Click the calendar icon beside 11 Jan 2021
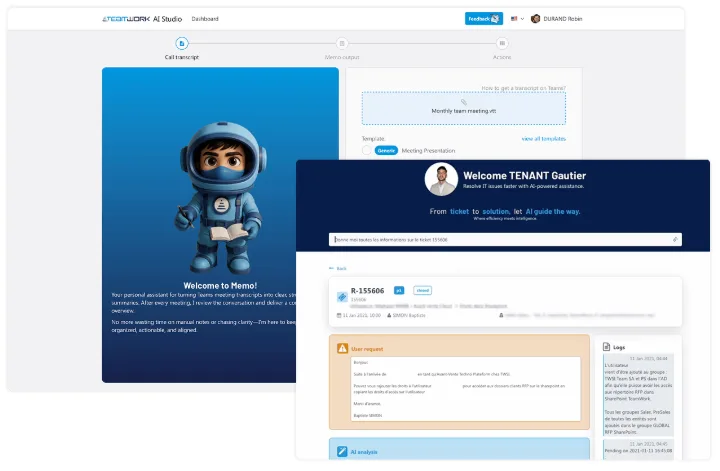 tap(339, 316)
